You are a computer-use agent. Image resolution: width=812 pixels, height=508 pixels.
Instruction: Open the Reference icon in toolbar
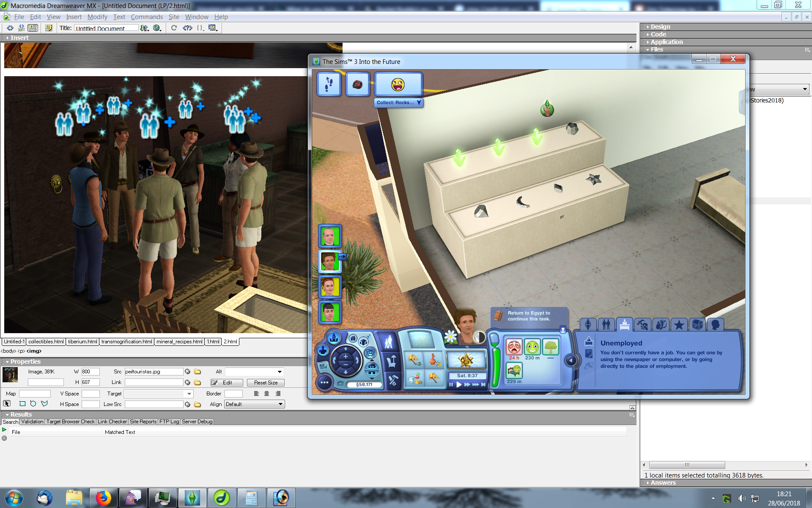tap(187, 28)
